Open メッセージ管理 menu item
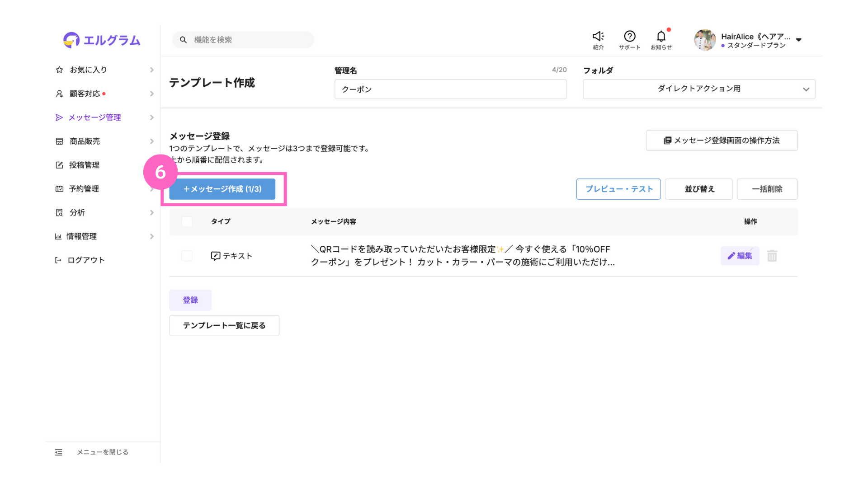Screen dimensions: 868x488 click(x=94, y=117)
